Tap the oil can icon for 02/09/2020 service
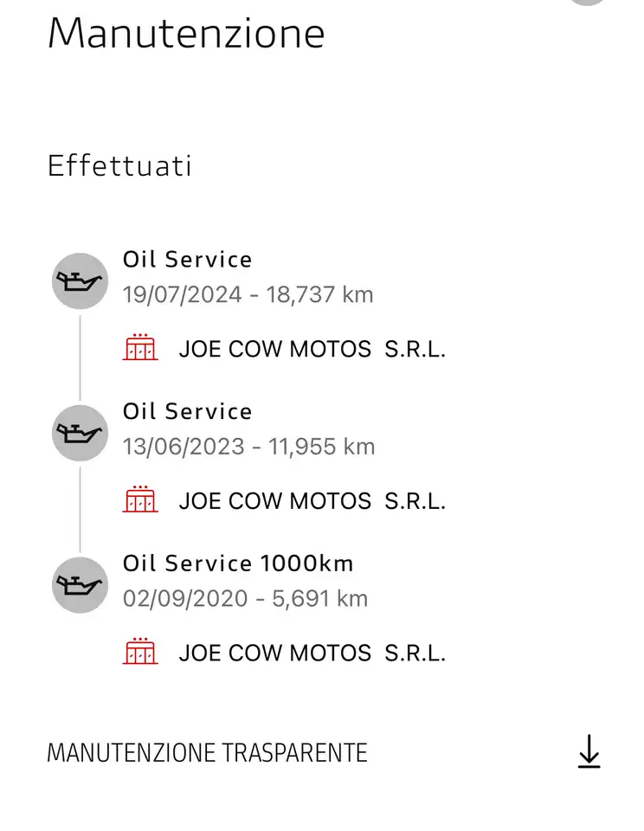 (80, 585)
